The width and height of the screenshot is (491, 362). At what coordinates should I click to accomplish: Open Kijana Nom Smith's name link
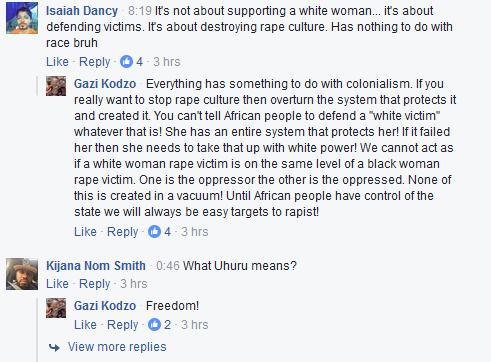point(96,266)
